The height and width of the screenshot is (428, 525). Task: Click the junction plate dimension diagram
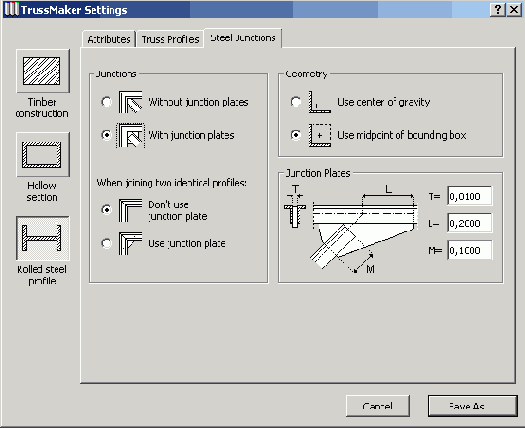[x=351, y=229]
